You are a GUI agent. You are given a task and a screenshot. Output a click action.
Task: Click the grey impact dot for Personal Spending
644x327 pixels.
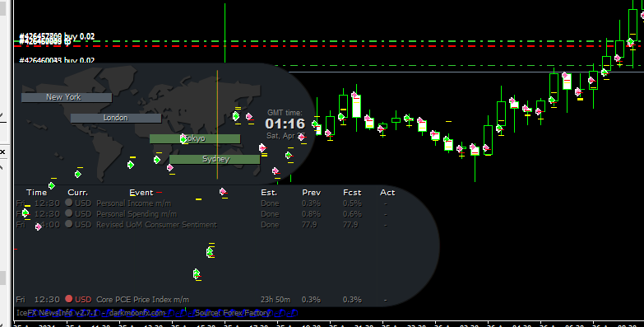(68, 213)
